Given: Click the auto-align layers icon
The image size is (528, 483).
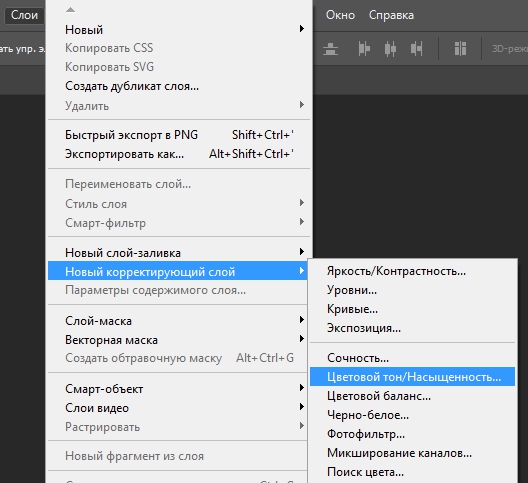Looking at the screenshot, I should pyautogui.click(x=460, y=49).
